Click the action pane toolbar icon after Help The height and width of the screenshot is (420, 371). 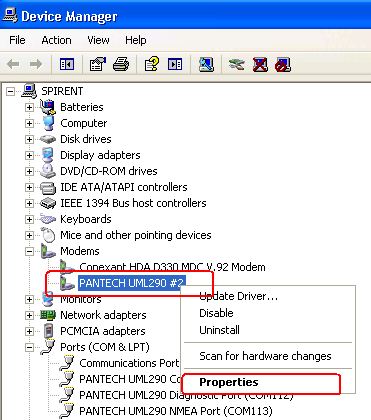[175, 64]
